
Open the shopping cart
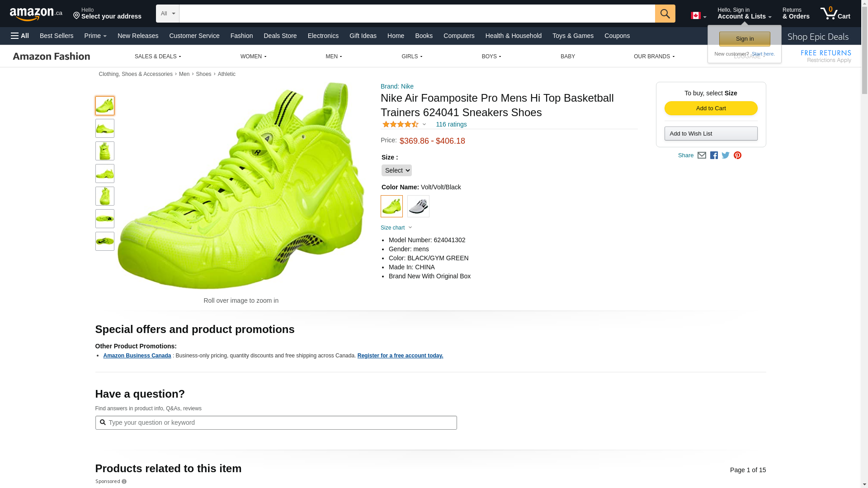835,14
